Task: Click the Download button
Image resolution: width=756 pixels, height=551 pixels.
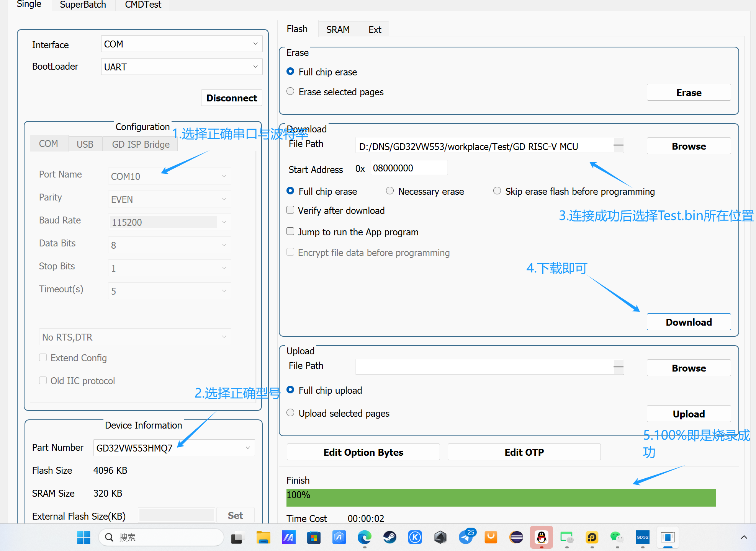Action: 688,322
